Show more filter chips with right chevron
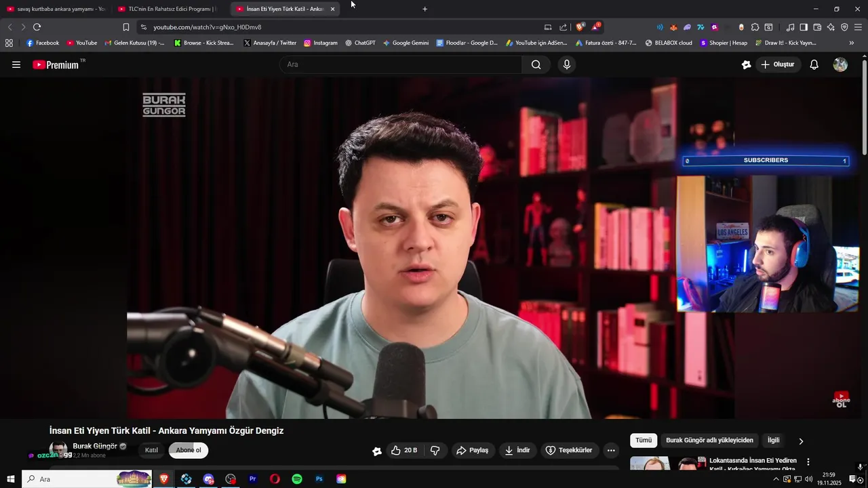 pyautogui.click(x=801, y=441)
